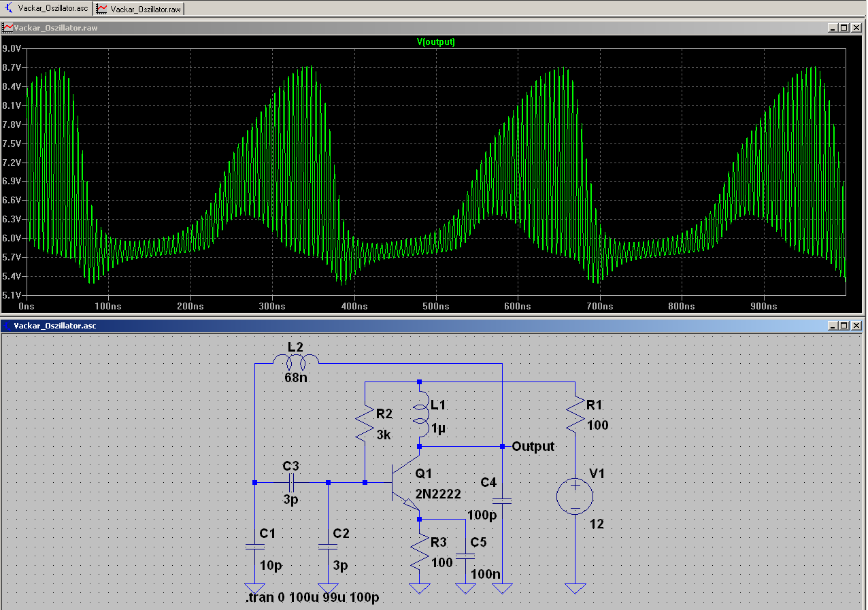Click the .tran simulation directive text
Screen dimensions: 868x610
coord(312,598)
